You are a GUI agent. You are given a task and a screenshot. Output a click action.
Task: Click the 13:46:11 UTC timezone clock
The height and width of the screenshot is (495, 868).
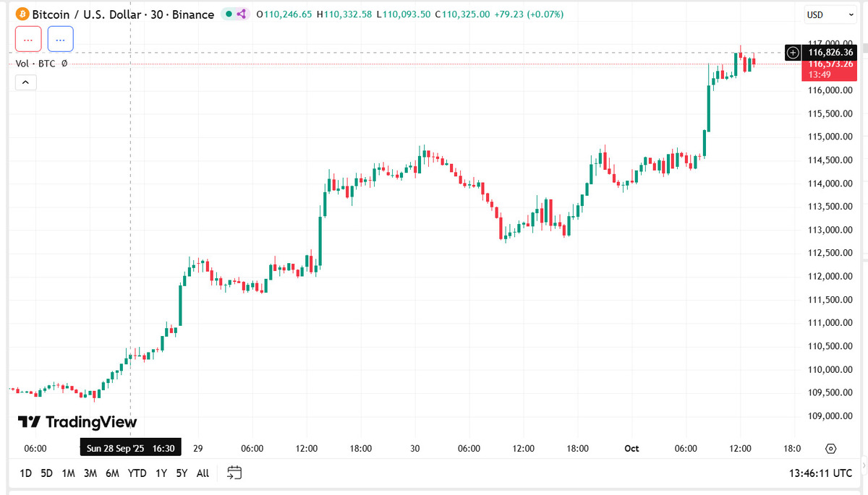tap(820, 473)
